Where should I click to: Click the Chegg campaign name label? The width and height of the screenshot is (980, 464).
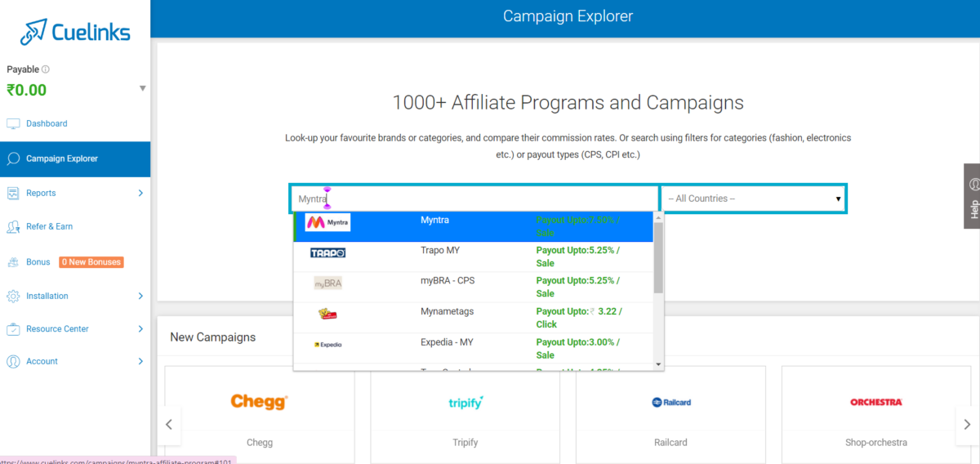pos(260,442)
